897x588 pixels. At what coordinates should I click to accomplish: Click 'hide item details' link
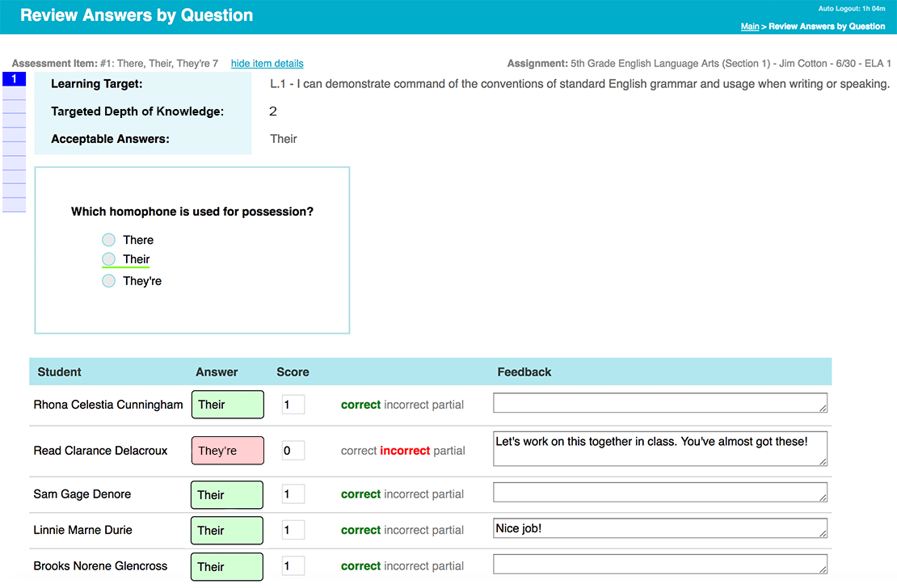[267, 64]
